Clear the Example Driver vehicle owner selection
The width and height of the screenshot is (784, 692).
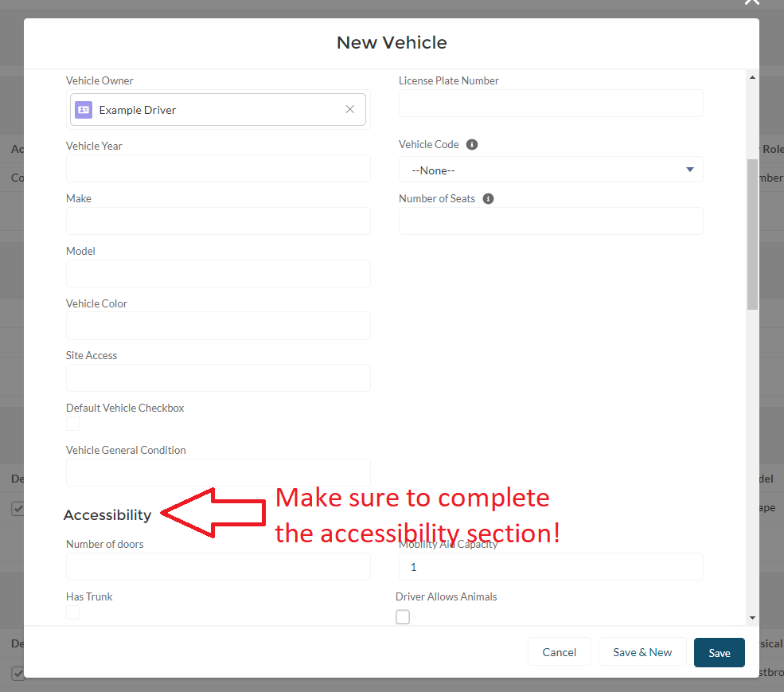pos(349,110)
